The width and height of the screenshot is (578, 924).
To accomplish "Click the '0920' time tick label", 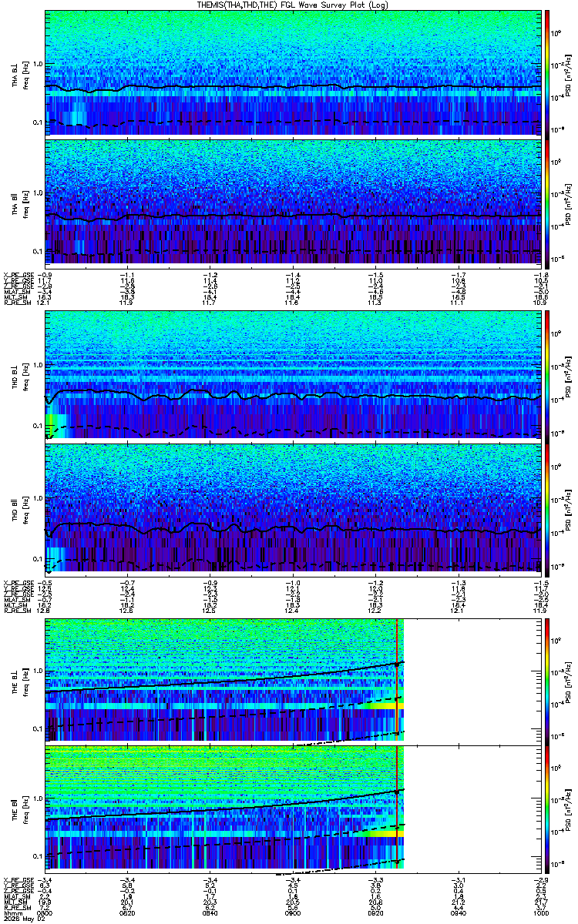I will click(375, 913).
